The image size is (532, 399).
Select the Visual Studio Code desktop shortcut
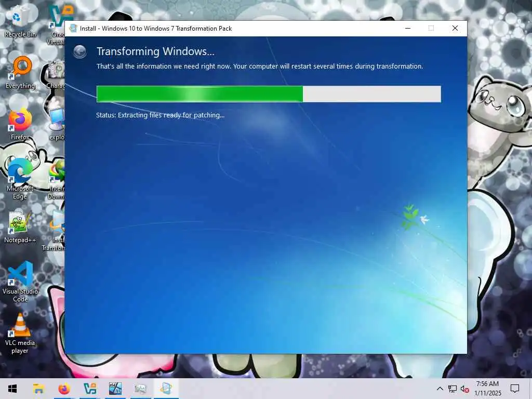point(20,282)
